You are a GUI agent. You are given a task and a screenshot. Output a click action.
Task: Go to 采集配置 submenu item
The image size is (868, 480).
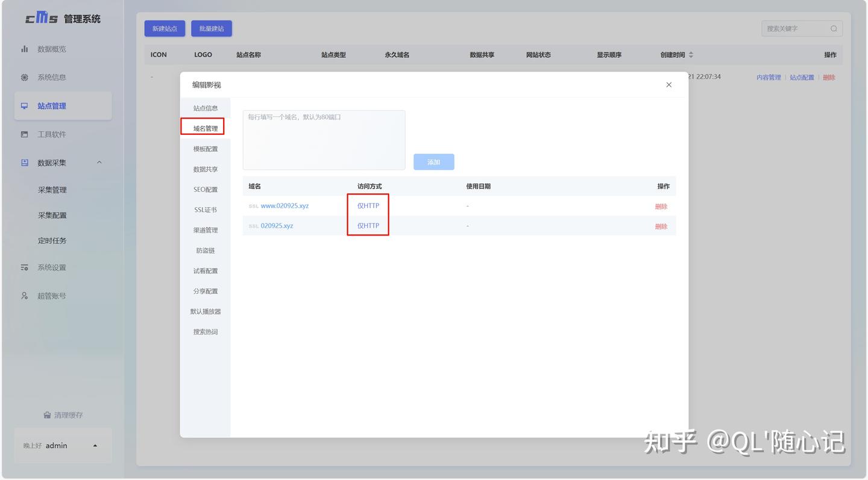(x=52, y=215)
